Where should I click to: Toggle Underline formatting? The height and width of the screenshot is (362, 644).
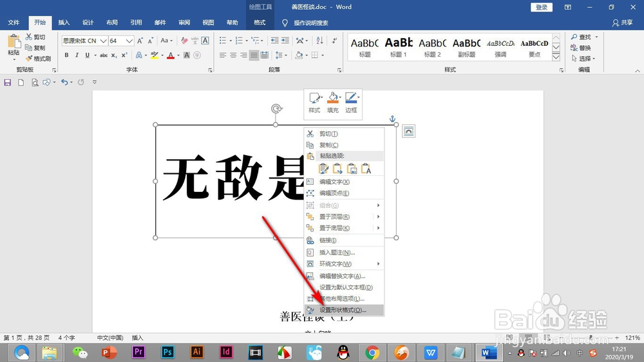tap(87, 55)
